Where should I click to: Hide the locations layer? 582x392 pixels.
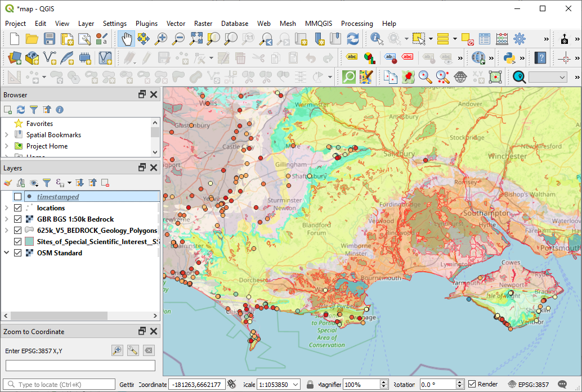tap(17, 208)
